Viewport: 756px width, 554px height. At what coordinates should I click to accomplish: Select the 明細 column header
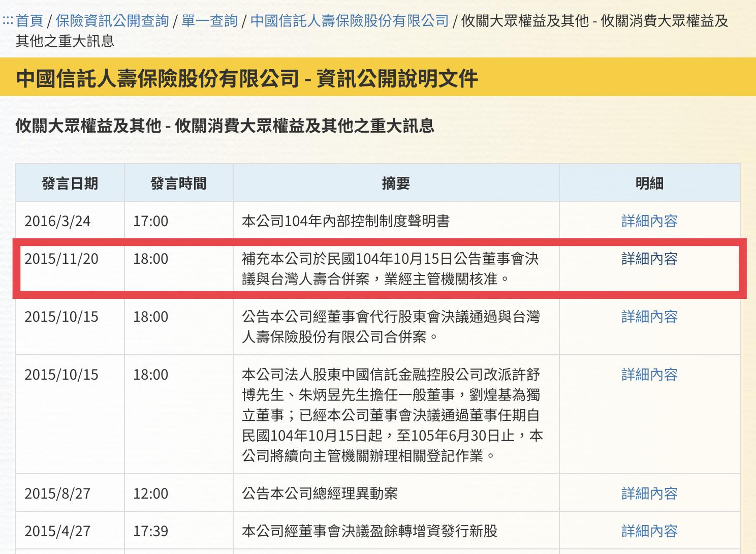click(649, 183)
